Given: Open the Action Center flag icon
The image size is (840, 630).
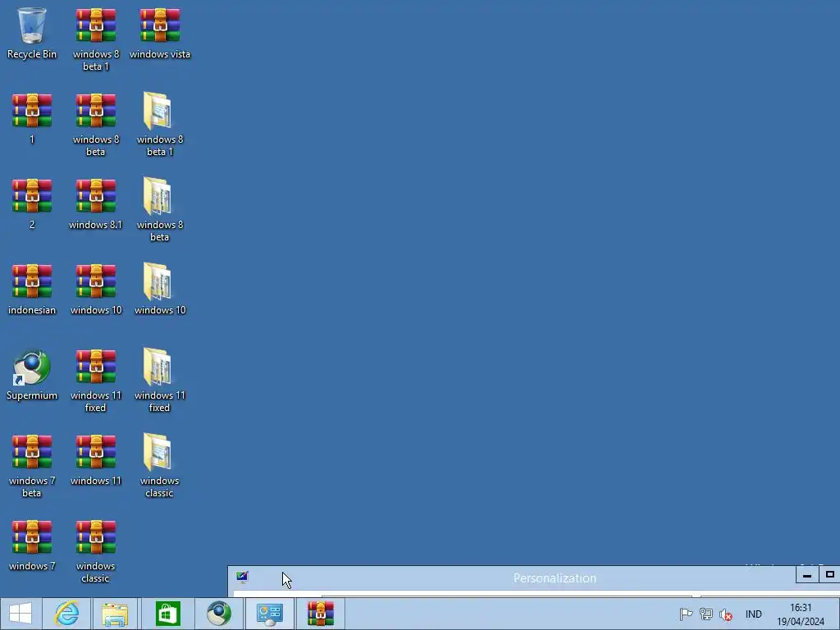Looking at the screenshot, I should [x=686, y=614].
